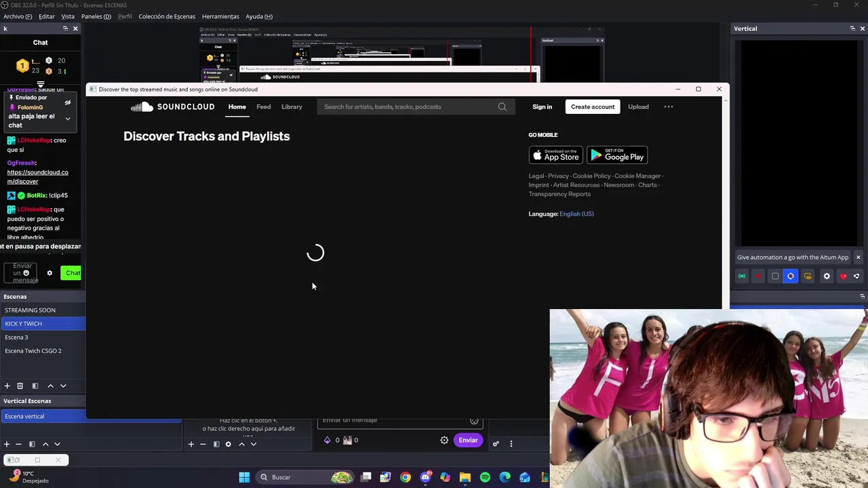868x488 pixels.
Task: Start streaming with the green broadcast icon
Action: coord(742,276)
